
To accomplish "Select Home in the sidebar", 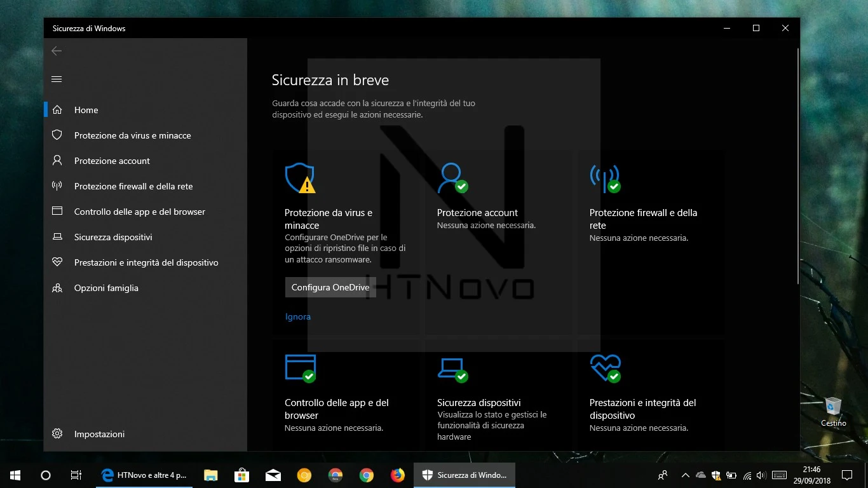I will [146, 110].
